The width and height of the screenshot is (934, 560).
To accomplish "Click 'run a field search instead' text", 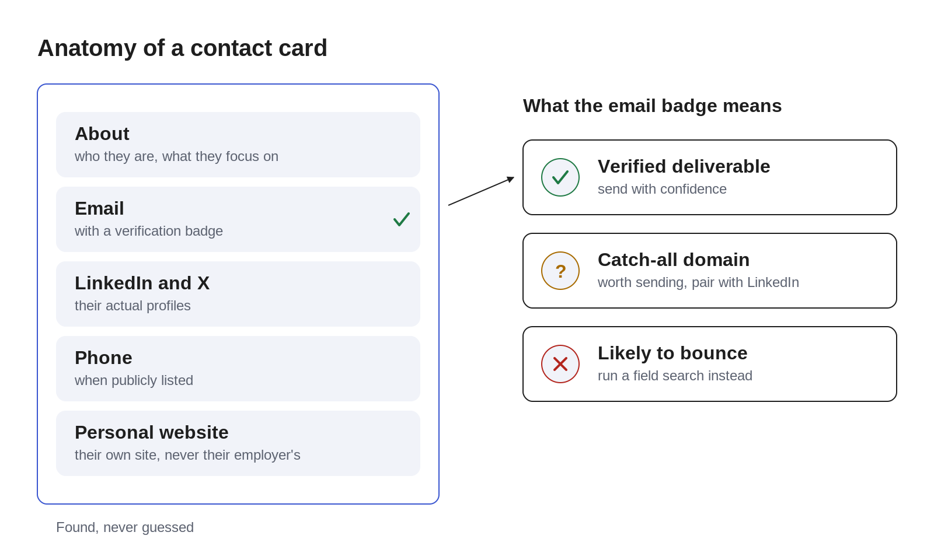I will tap(675, 376).
